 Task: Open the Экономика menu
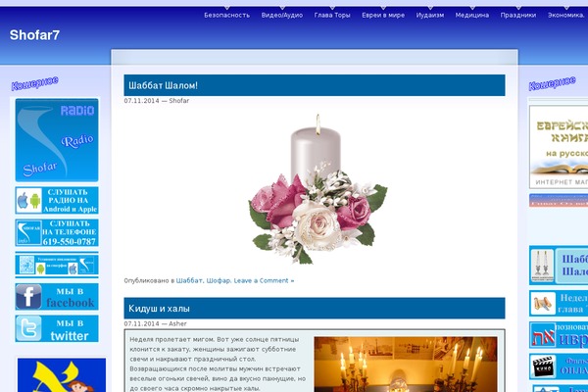(566, 15)
